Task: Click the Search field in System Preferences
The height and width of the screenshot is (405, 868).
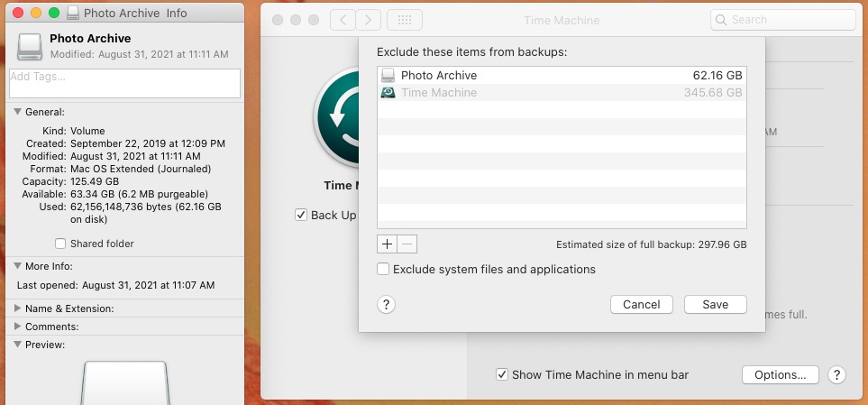Action: 782,20
